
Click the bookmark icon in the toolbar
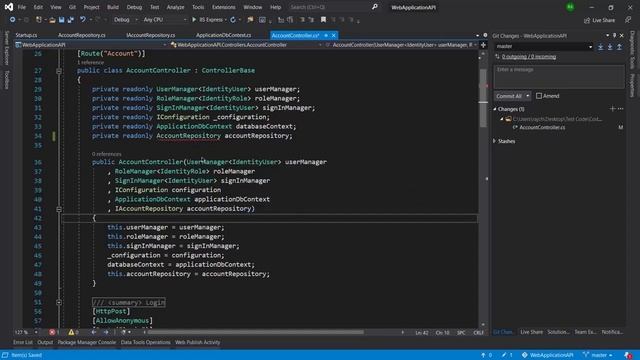(x=323, y=20)
